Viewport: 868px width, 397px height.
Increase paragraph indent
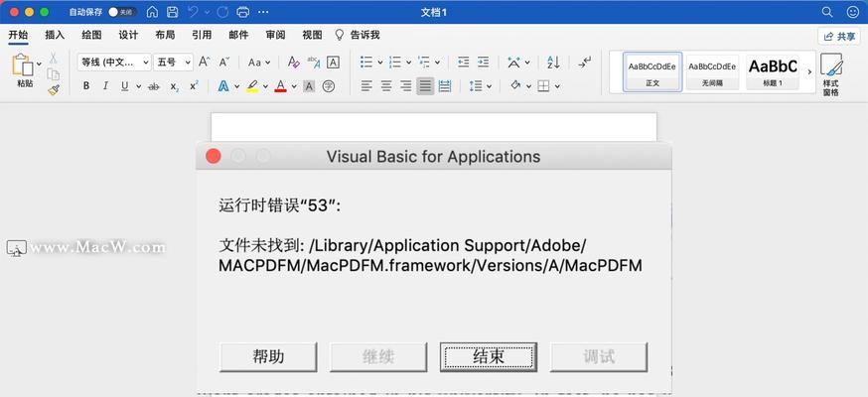[x=484, y=62]
